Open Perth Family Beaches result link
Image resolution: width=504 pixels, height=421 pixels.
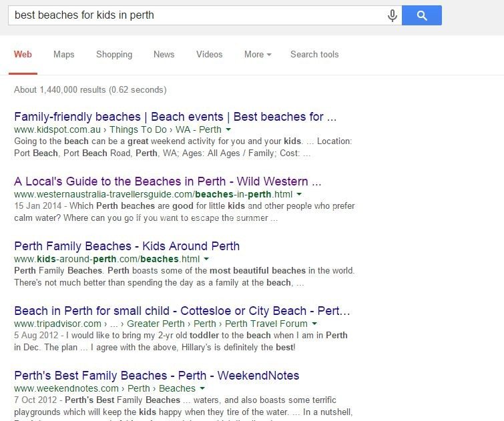(x=127, y=246)
